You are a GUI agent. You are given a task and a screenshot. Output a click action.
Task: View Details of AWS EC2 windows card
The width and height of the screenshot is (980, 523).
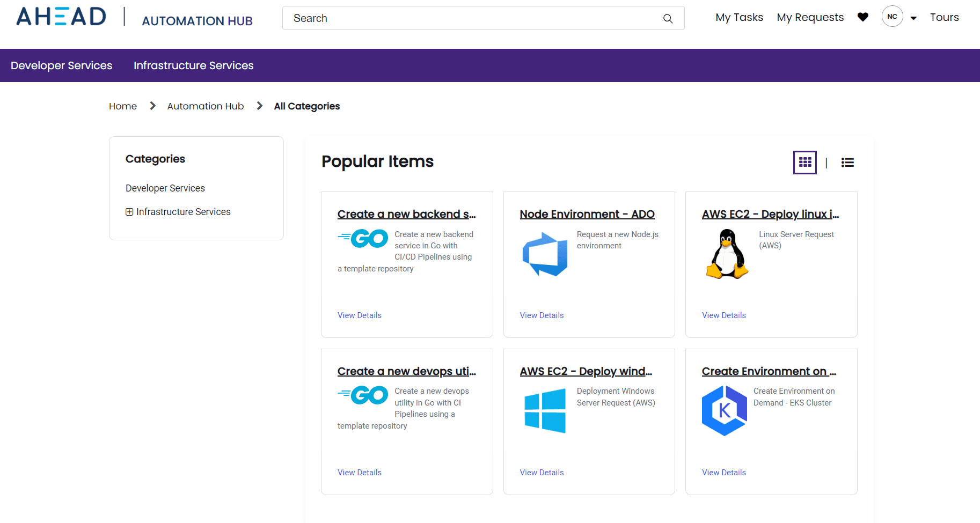click(x=542, y=473)
